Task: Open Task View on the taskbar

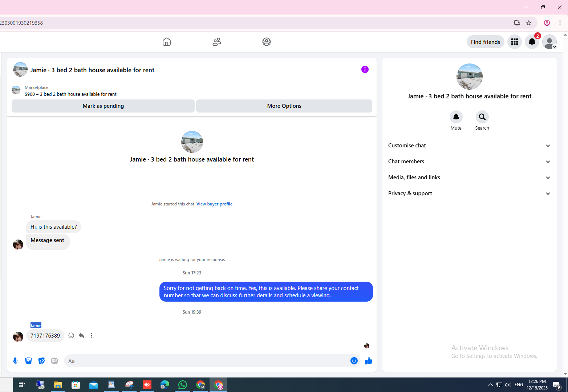Action: (22, 385)
